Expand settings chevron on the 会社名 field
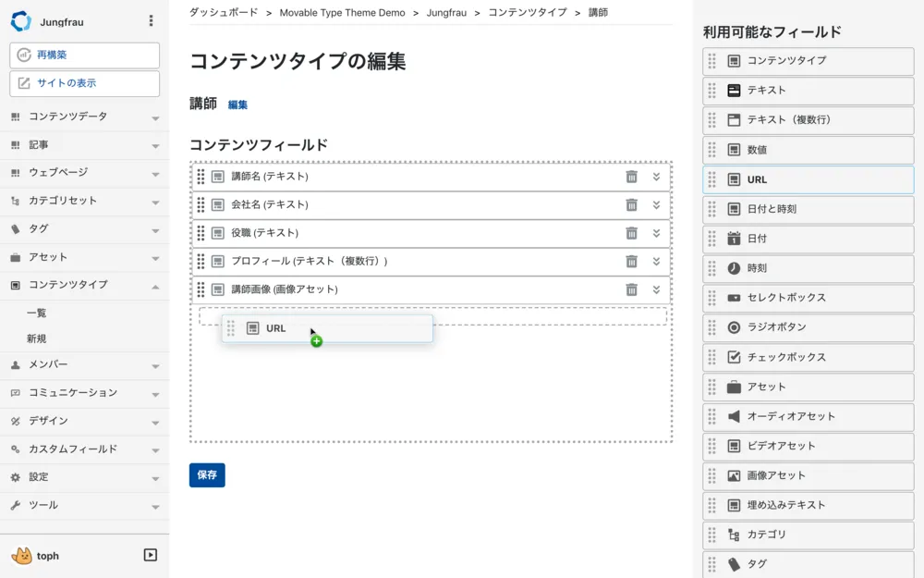 [x=656, y=206]
